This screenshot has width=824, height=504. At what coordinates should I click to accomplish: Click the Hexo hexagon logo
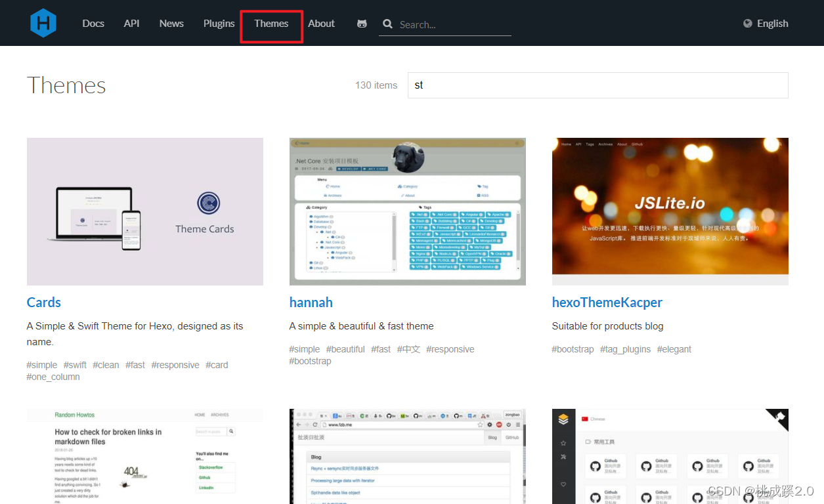(43, 23)
